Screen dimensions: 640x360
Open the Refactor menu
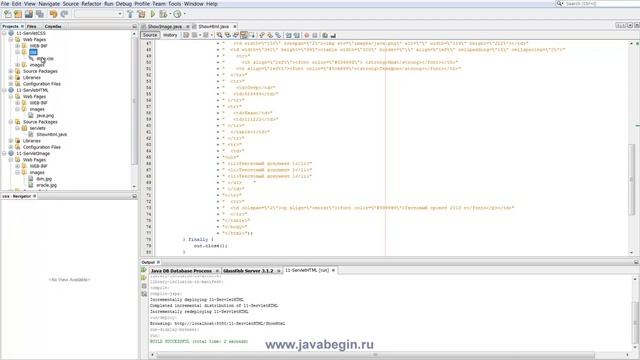tap(91, 4)
